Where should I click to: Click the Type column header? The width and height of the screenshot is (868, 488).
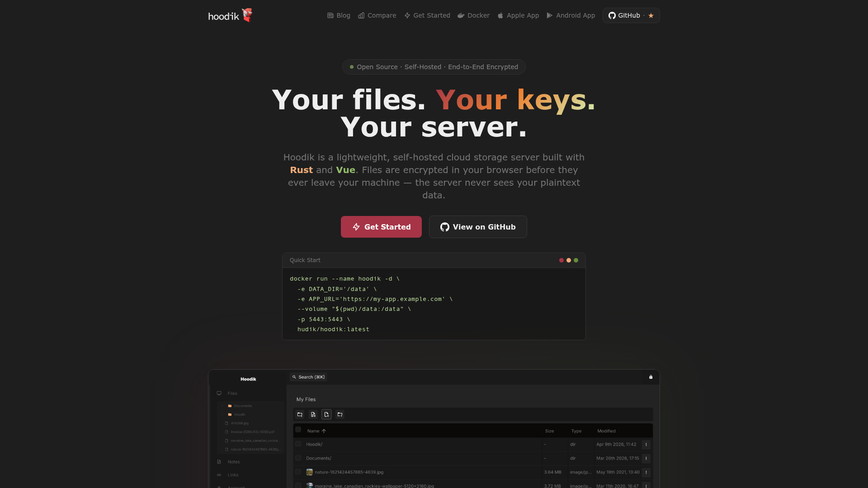576,431
